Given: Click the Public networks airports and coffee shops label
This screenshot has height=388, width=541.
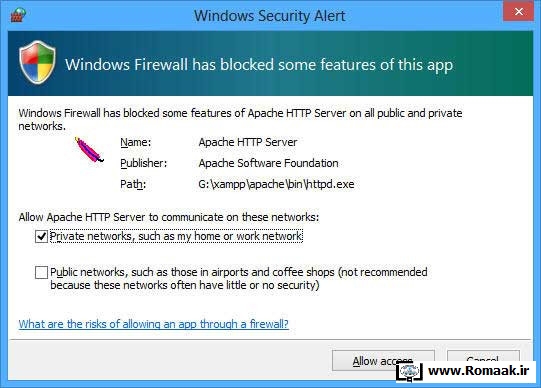Looking at the screenshot, I should pos(239,279).
